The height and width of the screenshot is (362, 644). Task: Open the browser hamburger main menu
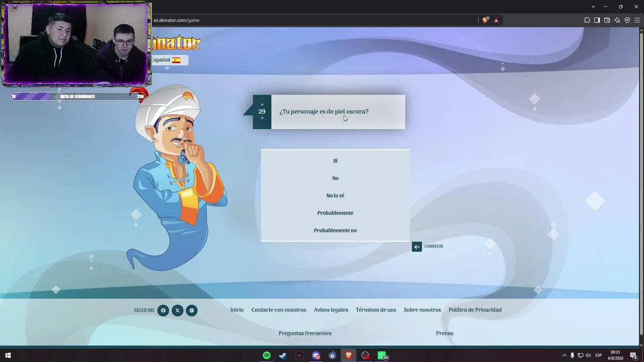(637, 20)
